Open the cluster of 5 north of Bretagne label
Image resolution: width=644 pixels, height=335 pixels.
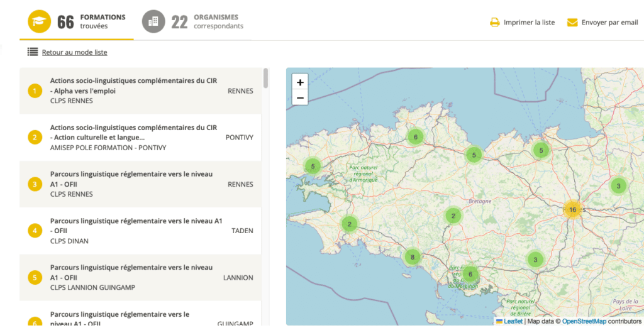(x=474, y=155)
